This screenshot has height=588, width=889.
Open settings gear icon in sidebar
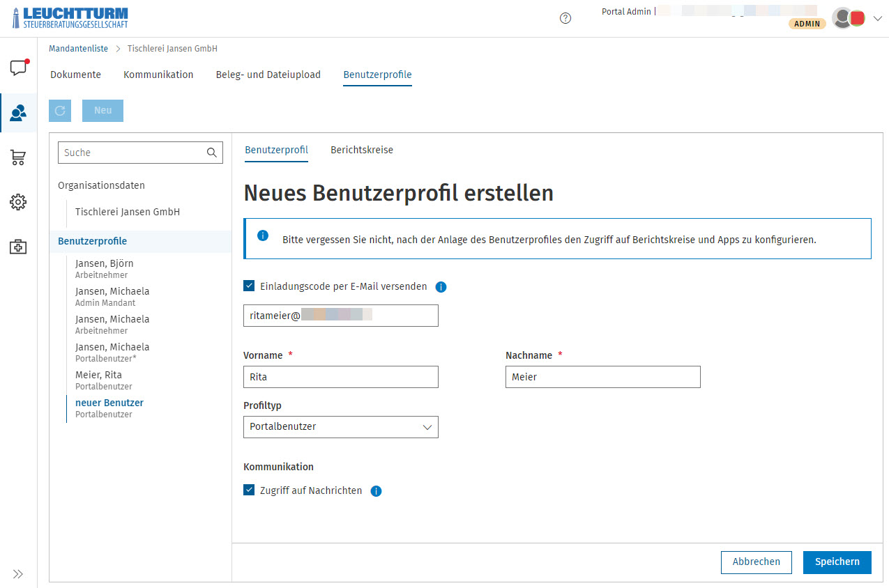[18, 202]
